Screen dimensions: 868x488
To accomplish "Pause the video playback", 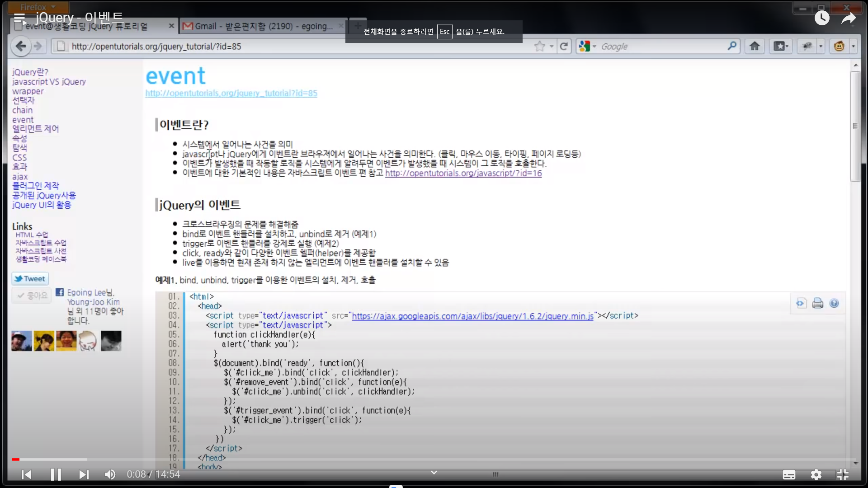I will pyautogui.click(x=56, y=474).
